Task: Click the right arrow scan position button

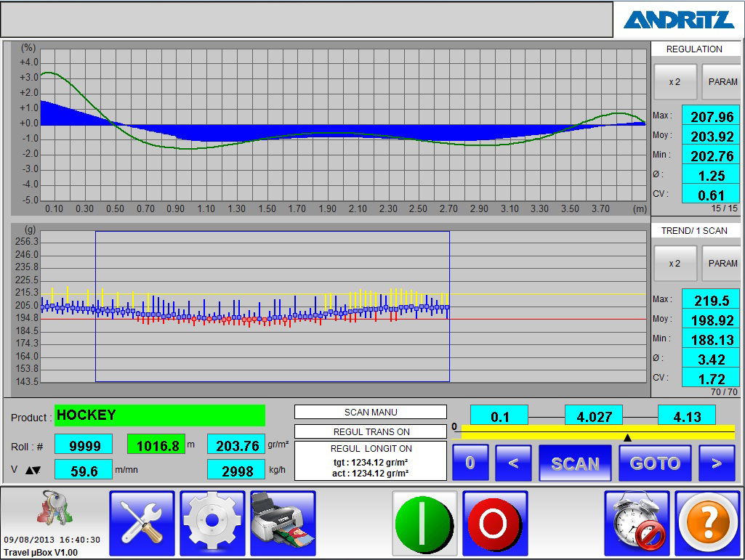Action: [717, 463]
